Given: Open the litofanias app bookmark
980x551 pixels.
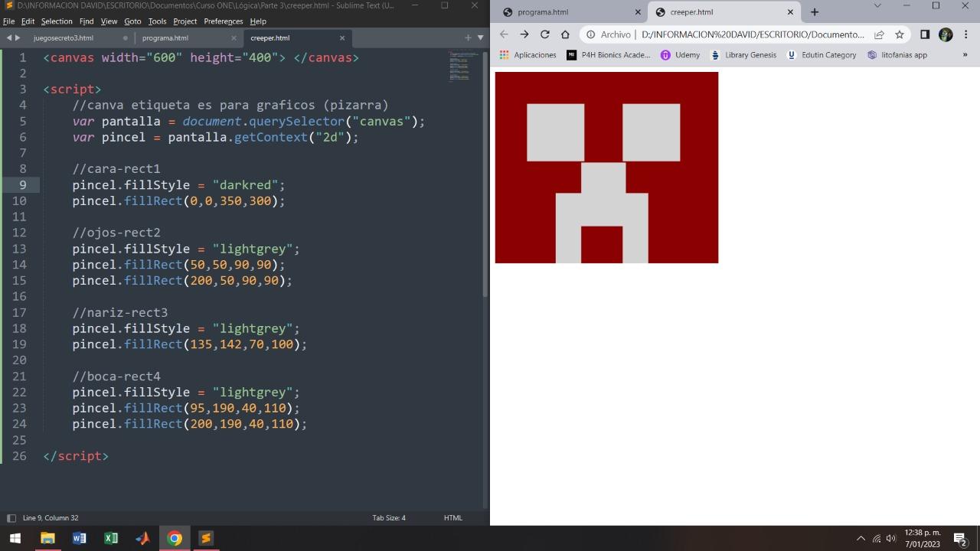Looking at the screenshot, I should 897,55.
